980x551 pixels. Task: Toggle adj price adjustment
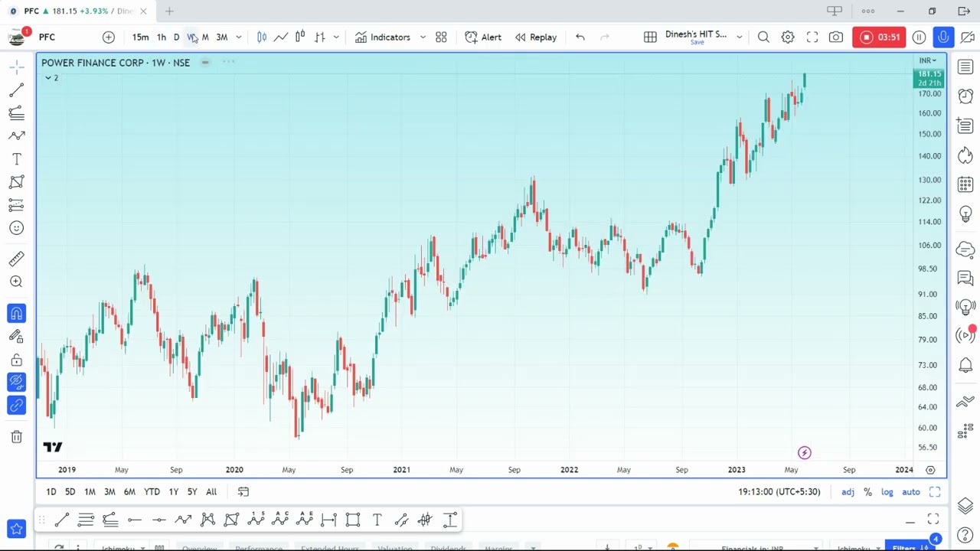[848, 492]
